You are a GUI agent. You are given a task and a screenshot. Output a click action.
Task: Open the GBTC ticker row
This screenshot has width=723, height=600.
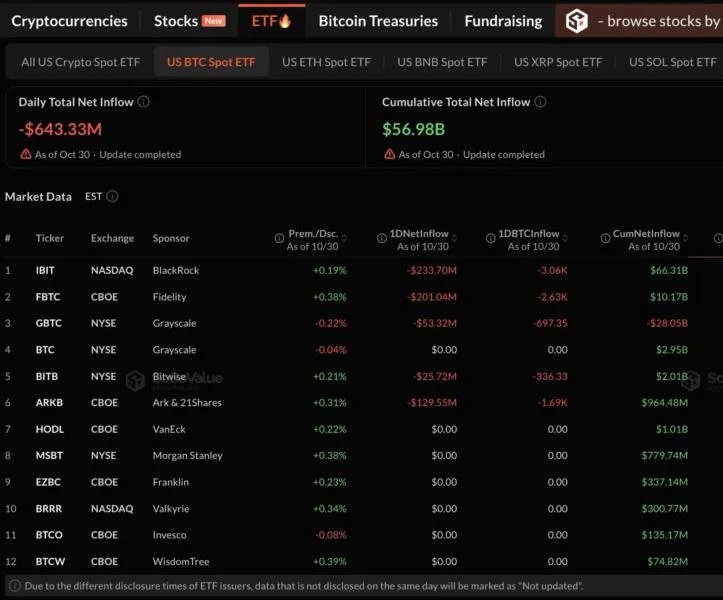pos(48,323)
